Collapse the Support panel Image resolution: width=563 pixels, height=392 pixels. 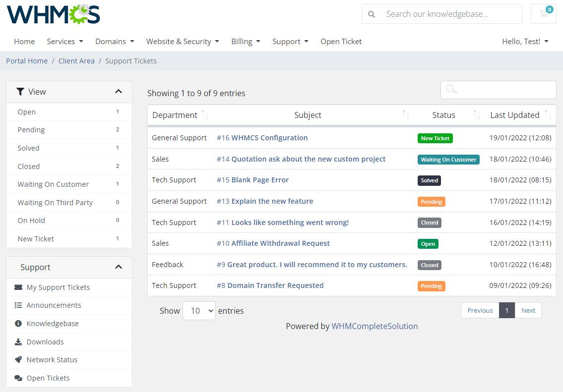click(x=119, y=267)
